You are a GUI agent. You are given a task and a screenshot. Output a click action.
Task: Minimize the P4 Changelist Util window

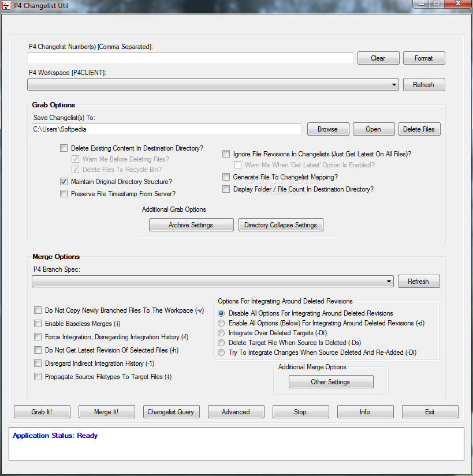(x=421, y=3)
